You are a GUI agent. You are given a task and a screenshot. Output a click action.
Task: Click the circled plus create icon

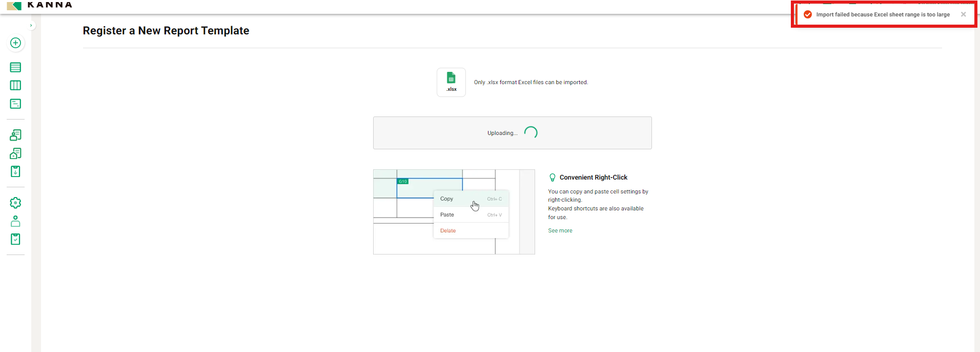pos(15,43)
